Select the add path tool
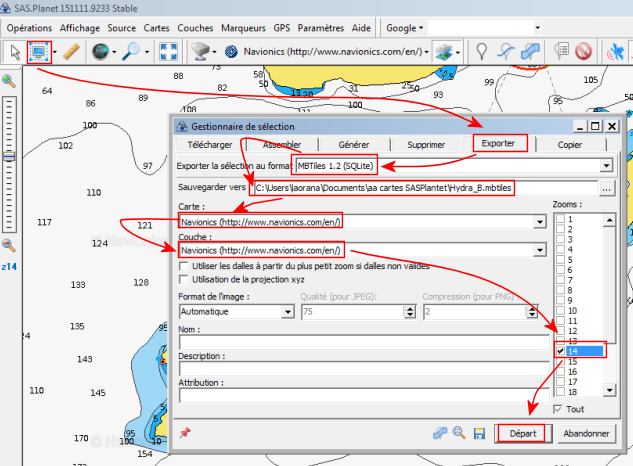 506,52
